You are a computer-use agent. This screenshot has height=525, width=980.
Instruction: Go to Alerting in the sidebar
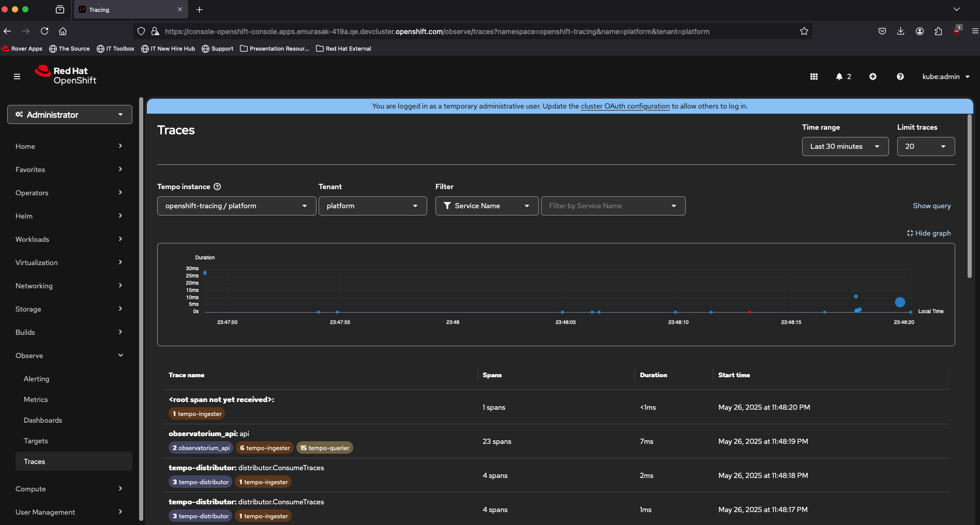coord(37,379)
